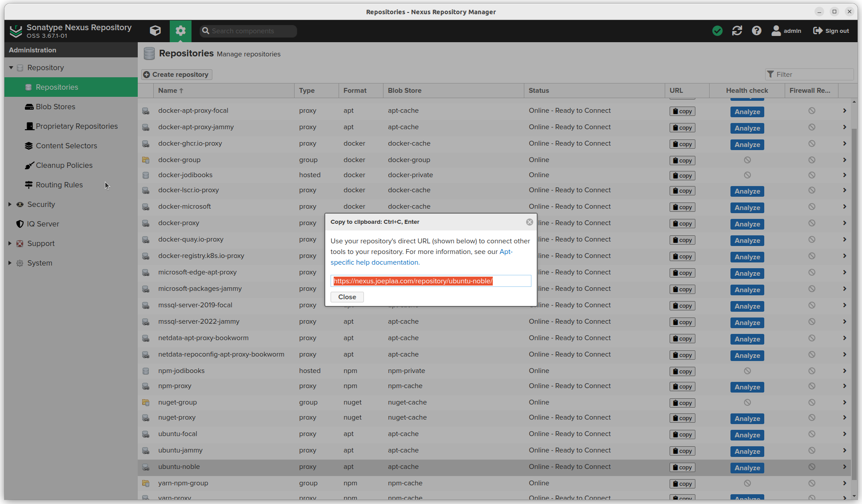Click the docker-jodibooks hosted repository icon

click(x=145, y=175)
